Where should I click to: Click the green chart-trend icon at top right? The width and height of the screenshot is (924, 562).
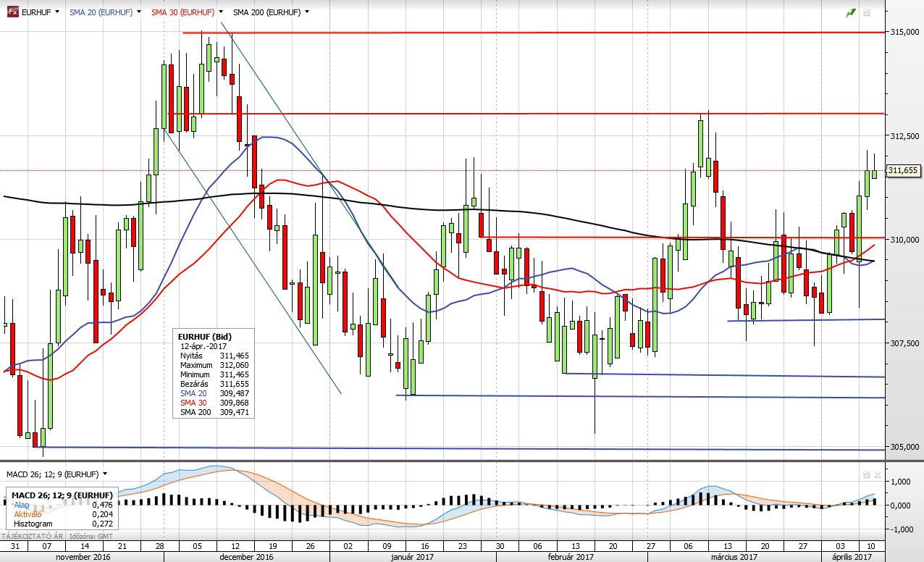click(851, 12)
